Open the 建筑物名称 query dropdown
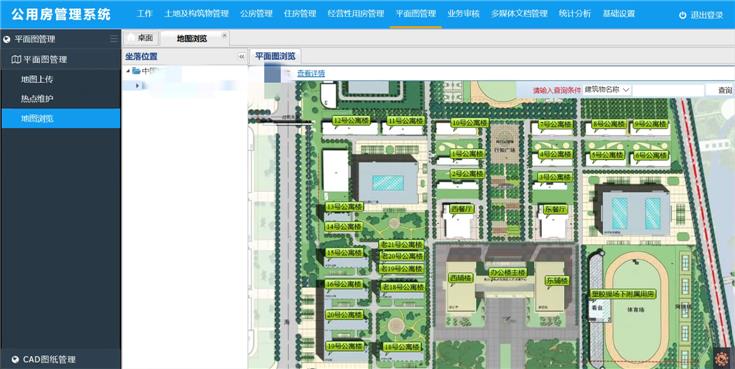Image resolution: width=735 pixels, height=369 pixels. pos(607,90)
